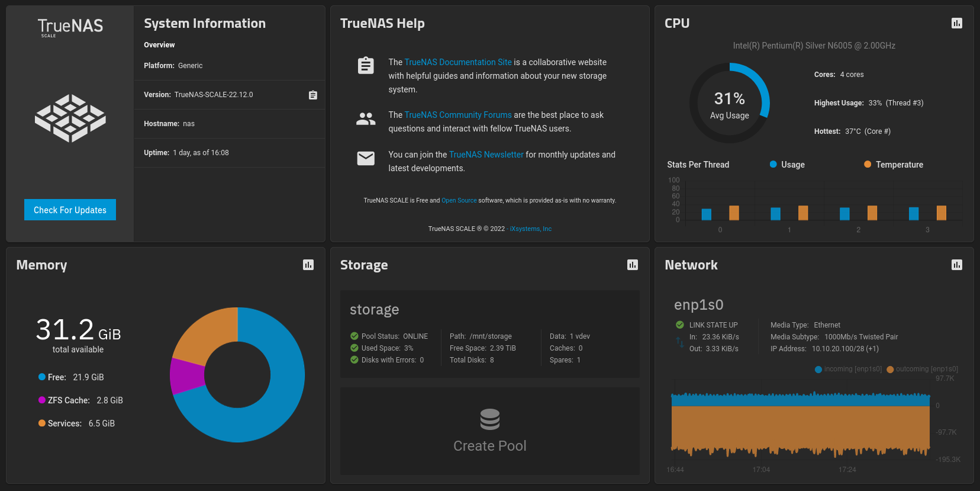Open TrueNAS Documentation Site link
The width and height of the screenshot is (980, 491).
(x=458, y=62)
